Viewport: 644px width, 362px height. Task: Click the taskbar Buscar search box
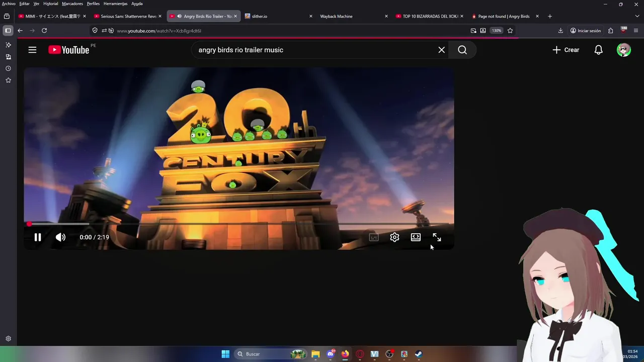[x=271, y=354]
